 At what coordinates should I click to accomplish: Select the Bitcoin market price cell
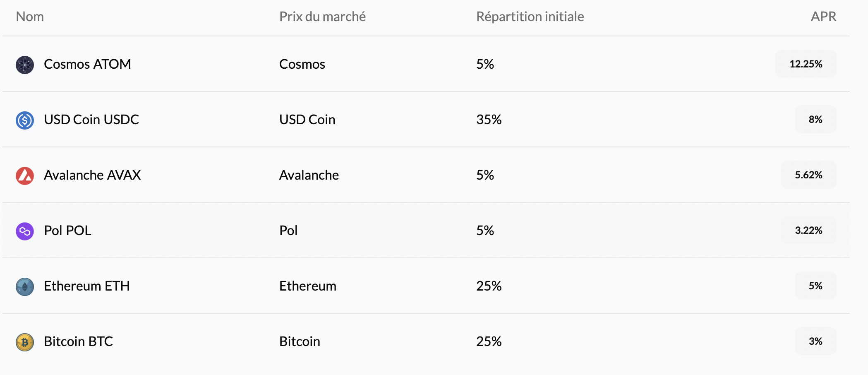(300, 341)
